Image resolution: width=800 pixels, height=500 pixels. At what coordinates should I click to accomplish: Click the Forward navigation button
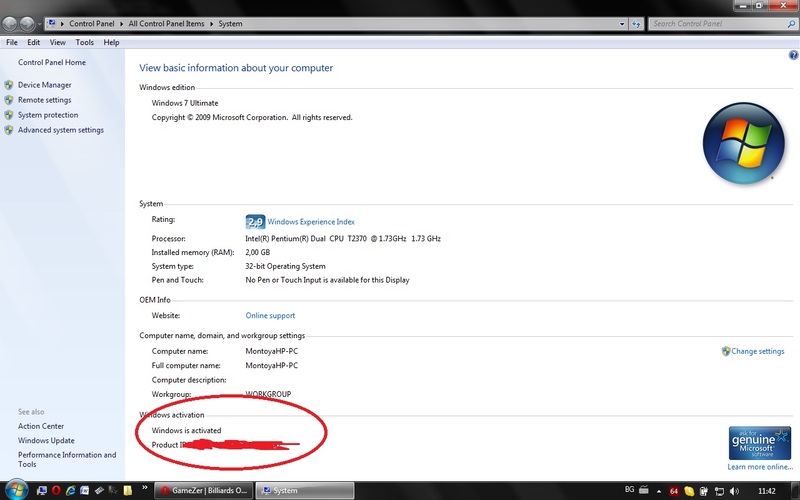(x=27, y=23)
